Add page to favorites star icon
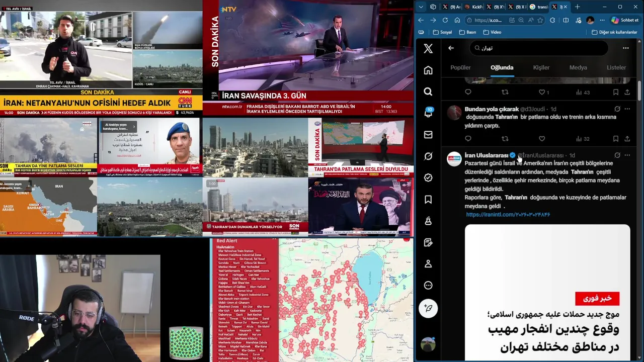The width and height of the screenshot is (644, 362). click(540, 20)
